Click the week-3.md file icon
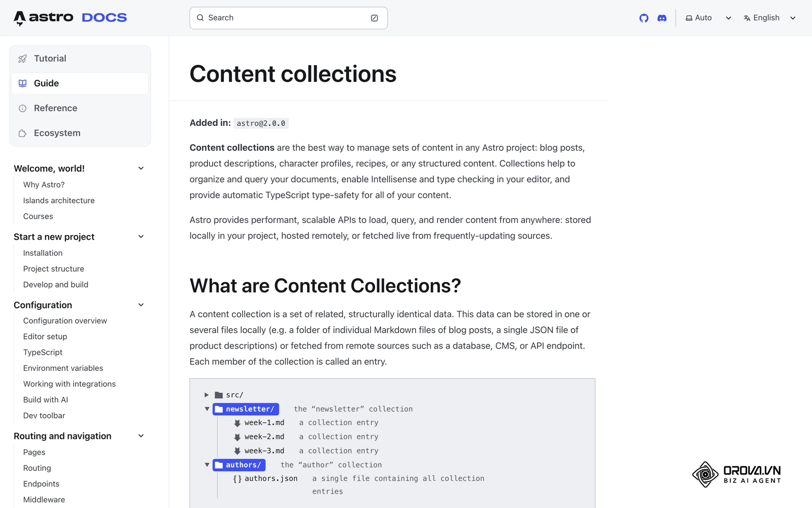Image resolution: width=812 pixels, height=508 pixels. click(237, 451)
